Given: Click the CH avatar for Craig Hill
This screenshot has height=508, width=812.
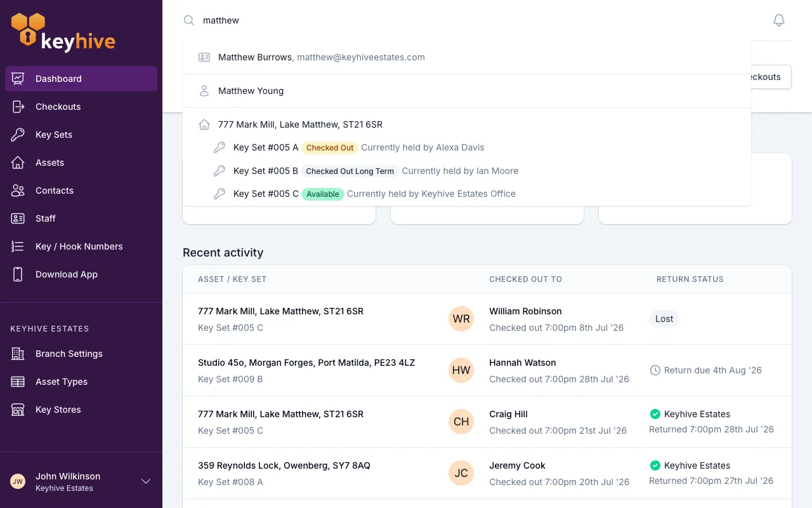Looking at the screenshot, I should coord(461,422).
